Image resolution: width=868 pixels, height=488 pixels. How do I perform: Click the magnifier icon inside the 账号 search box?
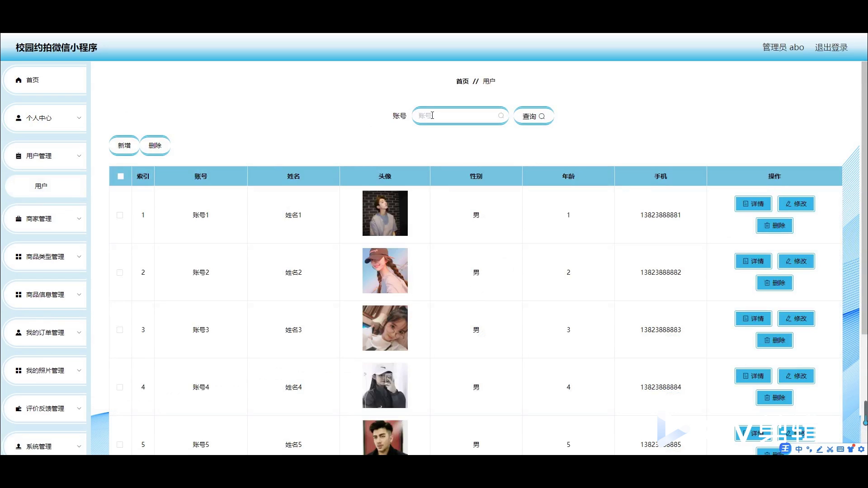pyautogui.click(x=501, y=116)
